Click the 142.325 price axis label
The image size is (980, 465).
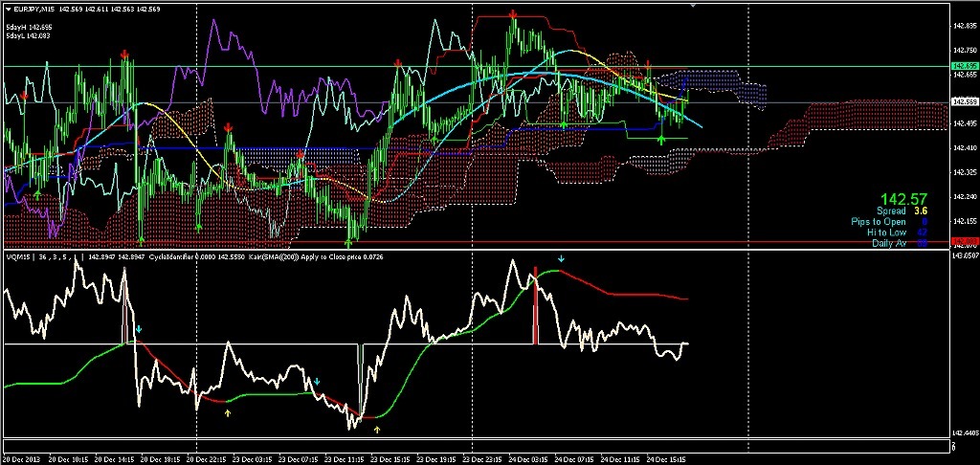click(965, 172)
